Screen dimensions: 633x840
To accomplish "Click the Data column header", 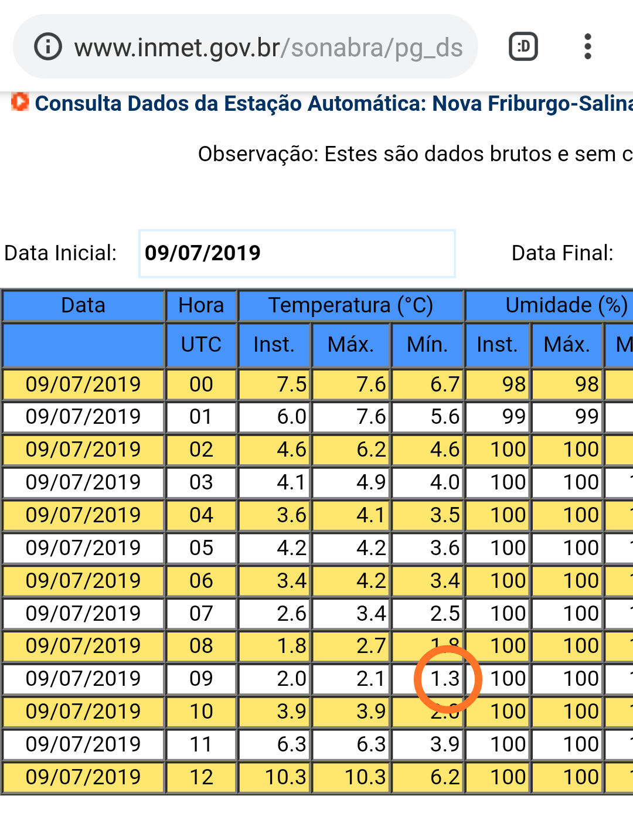I will (x=83, y=306).
